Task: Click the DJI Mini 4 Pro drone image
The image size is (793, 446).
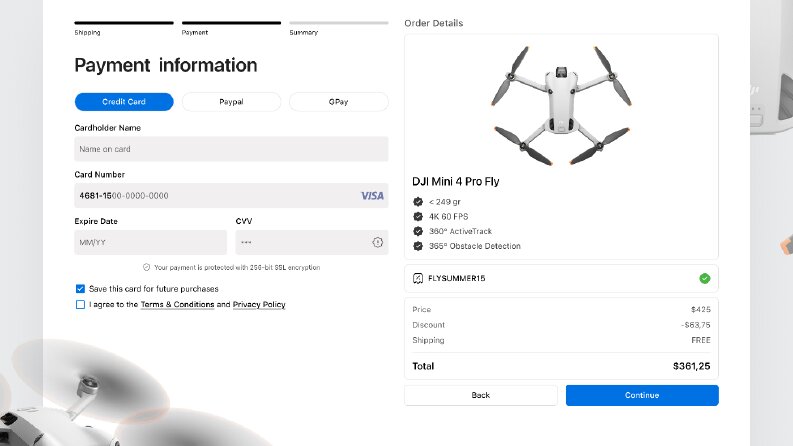Action: click(561, 105)
